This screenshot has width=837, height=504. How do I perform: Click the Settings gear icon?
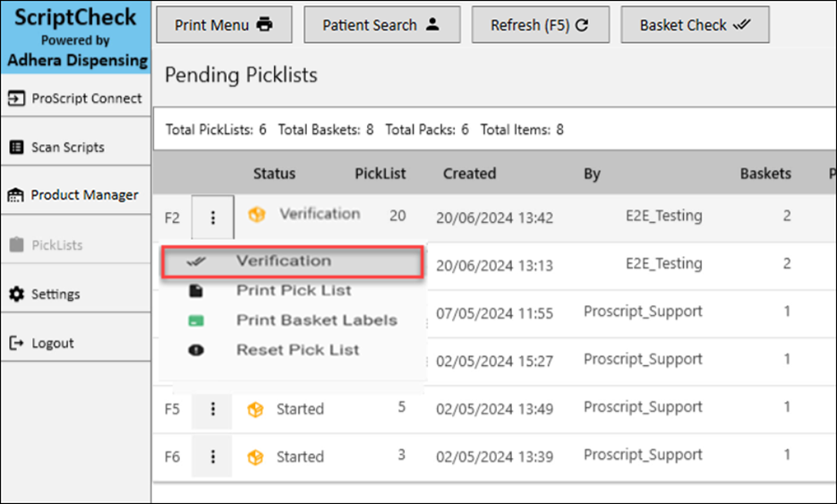[16, 294]
